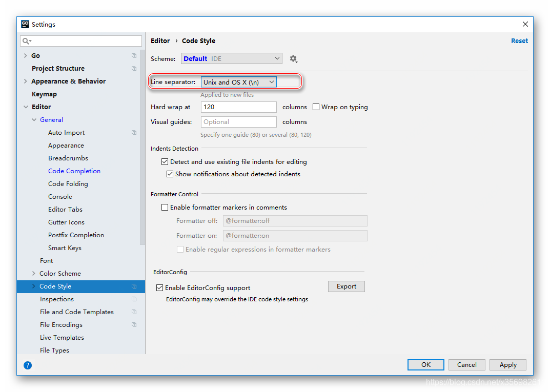Click disabled regular expressions in formatter markers checkbox

tap(180, 250)
